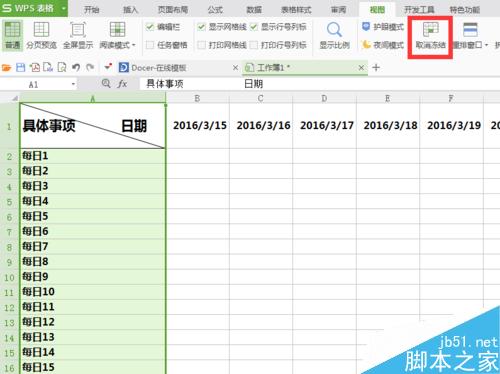Enable print gridlines (打印网格线) checkbox

(201, 45)
